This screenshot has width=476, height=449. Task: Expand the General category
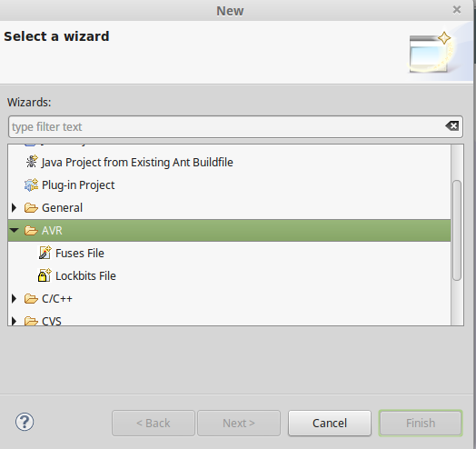coord(14,208)
